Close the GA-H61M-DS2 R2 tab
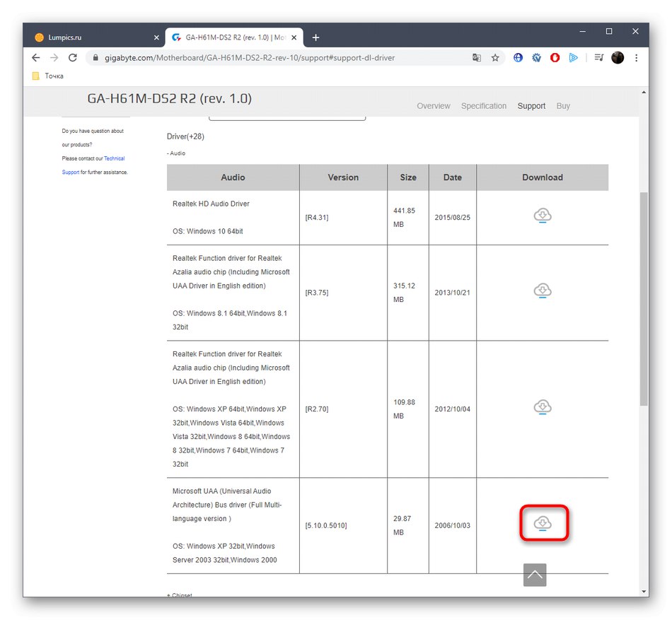Image resolution: width=672 pixels, height=620 pixels. click(294, 37)
